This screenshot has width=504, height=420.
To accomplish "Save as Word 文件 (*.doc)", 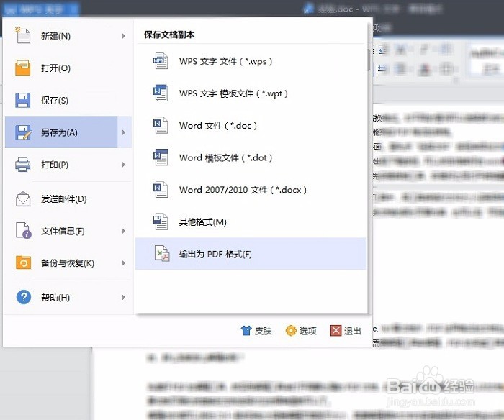I will pos(251,125).
